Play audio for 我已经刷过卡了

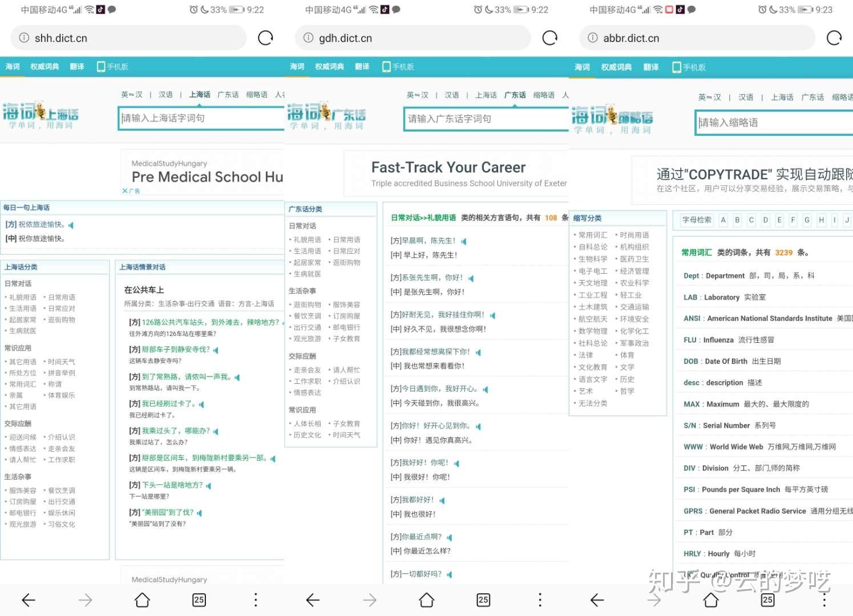tap(201, 404)
